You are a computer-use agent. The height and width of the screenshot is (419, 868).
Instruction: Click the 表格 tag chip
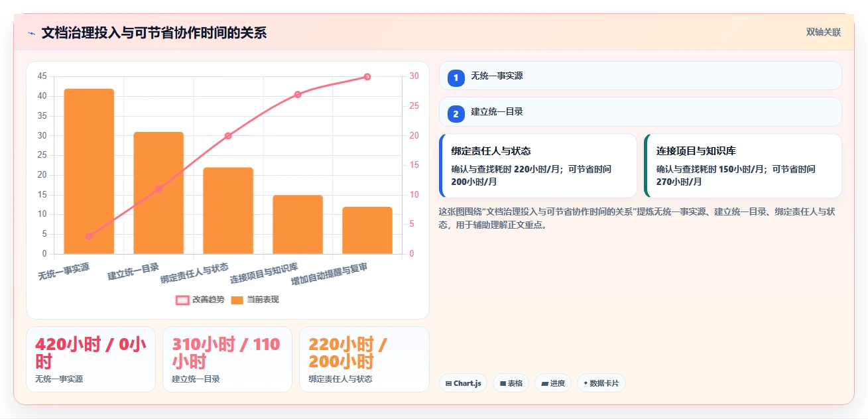[511, 383]
